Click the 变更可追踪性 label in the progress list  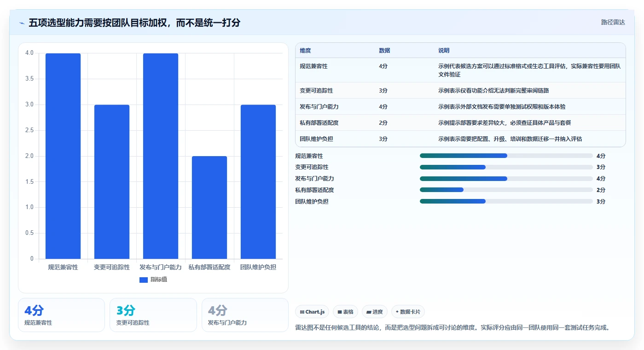coord(312,167)
